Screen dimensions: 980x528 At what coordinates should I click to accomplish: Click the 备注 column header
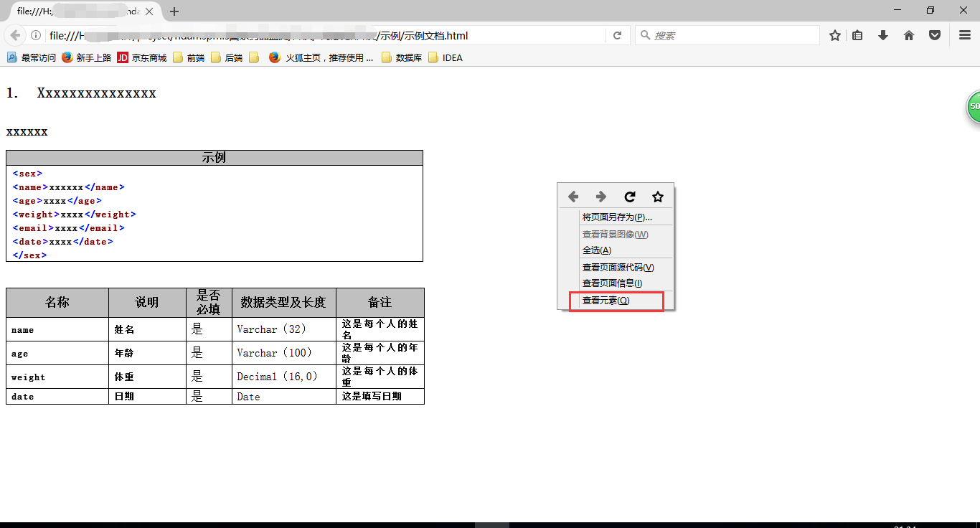380,303
